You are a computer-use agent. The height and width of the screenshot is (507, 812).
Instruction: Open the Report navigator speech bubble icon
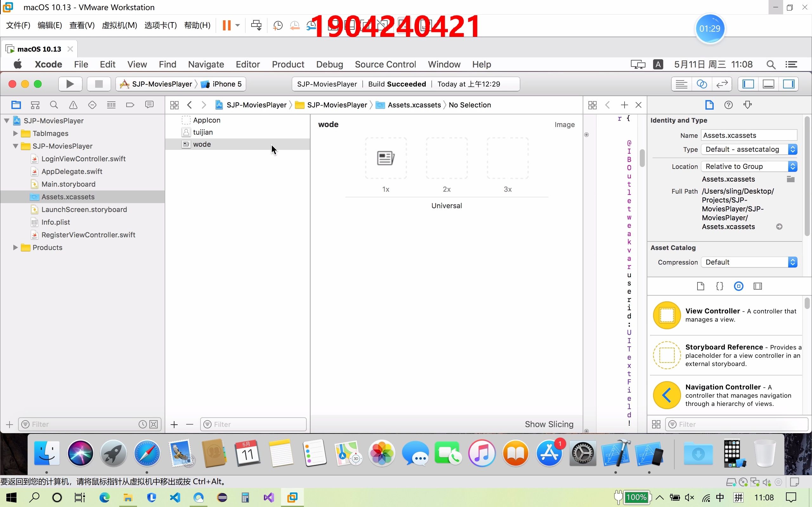tap(149, 105)
